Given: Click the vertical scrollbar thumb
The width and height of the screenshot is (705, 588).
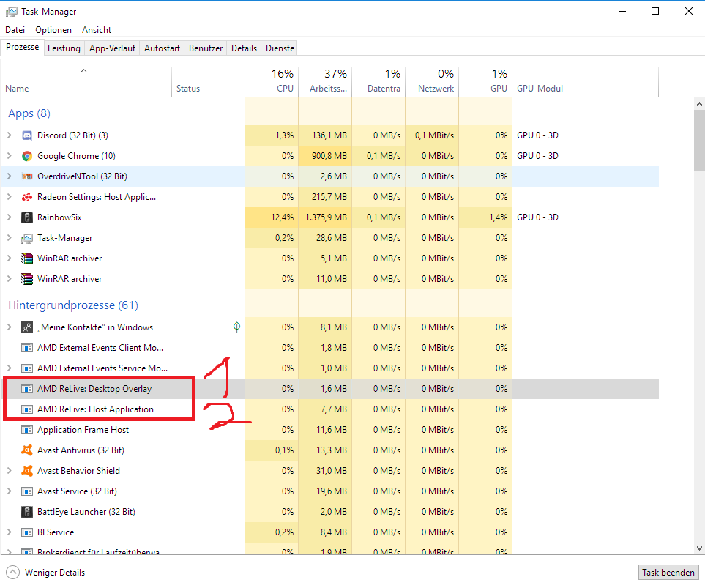Looking at the screenshot, I should tap(699, 140).
